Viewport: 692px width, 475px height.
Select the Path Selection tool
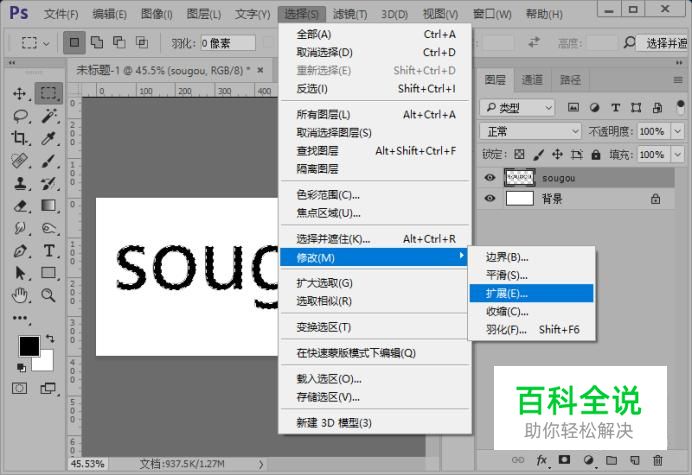pyautogui.click(x=20, y=273)
